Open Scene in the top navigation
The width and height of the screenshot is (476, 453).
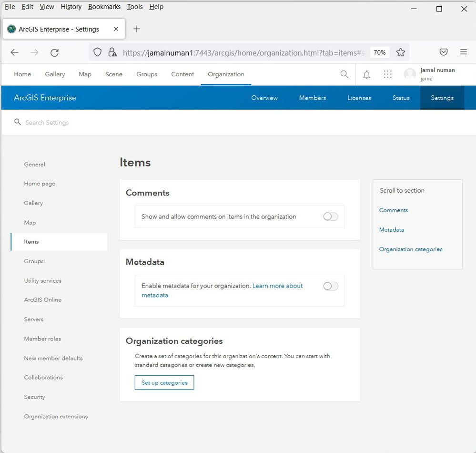click(114, 74)
